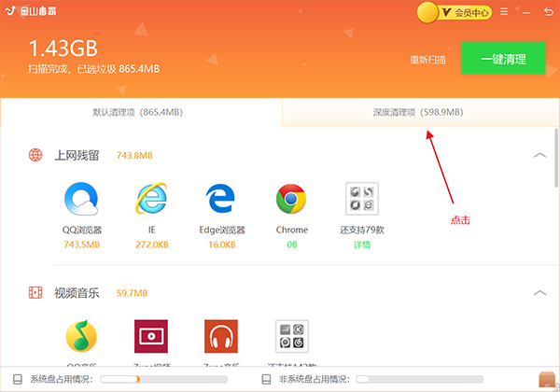
Task: Click the 1.43GB scan total
Action: point(63,49)
